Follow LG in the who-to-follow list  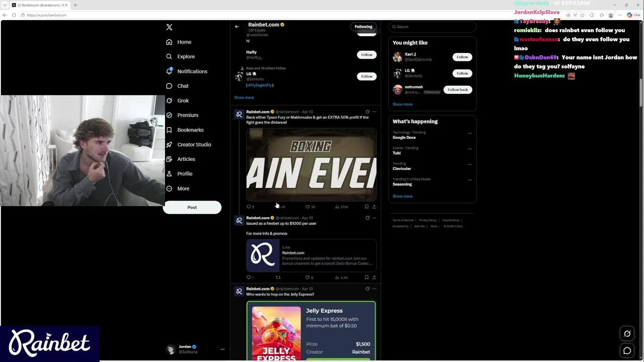[367, 76]
